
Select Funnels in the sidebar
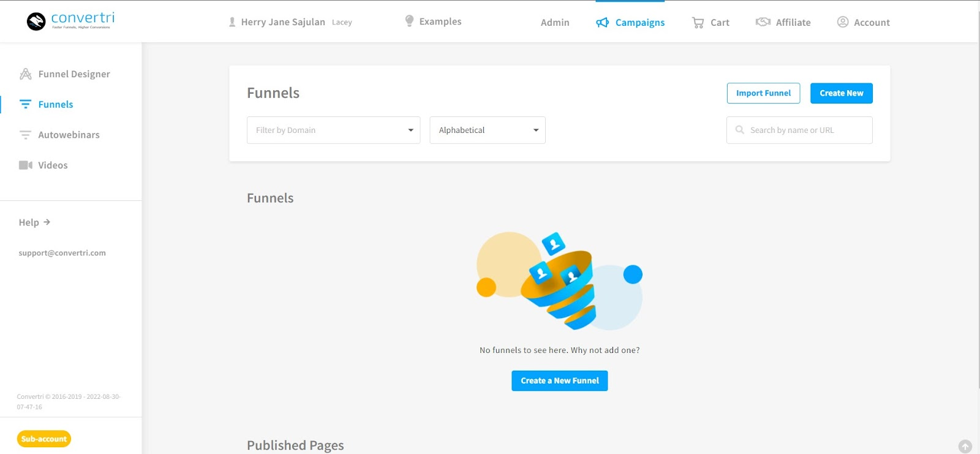point(56,105)
